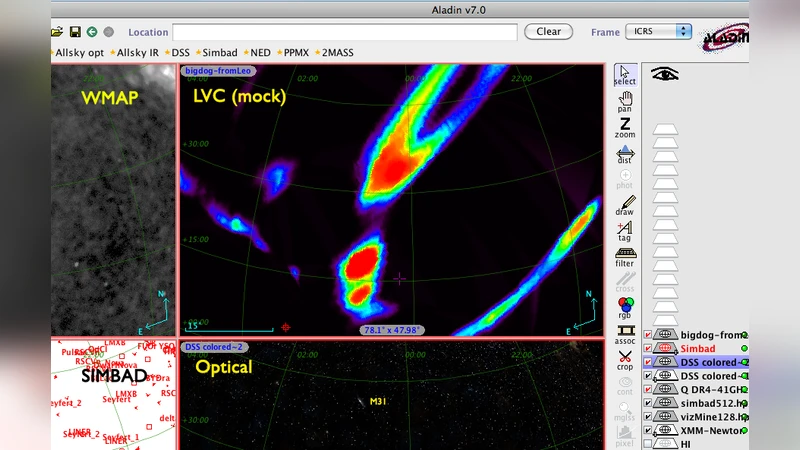This screenshot has width=800, height=450.
Task: Pick the draw pencil tool
Action: tap(625, 205)
